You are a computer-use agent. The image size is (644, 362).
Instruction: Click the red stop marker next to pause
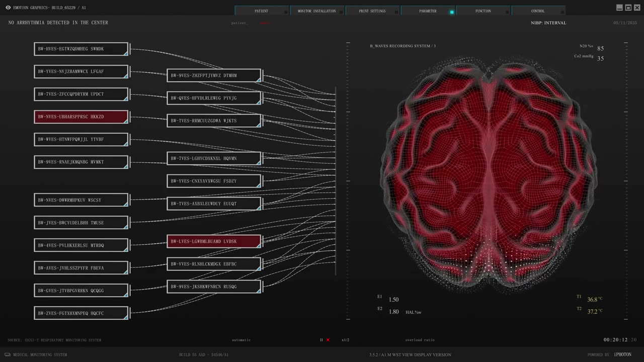(328, 340)
